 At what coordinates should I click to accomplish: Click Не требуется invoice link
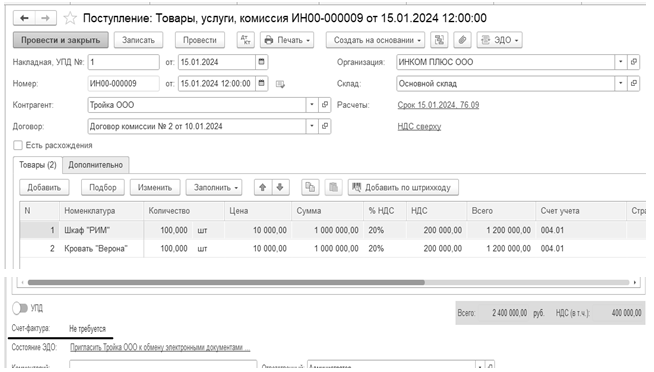pyautogui.click(x=87, y=329)
